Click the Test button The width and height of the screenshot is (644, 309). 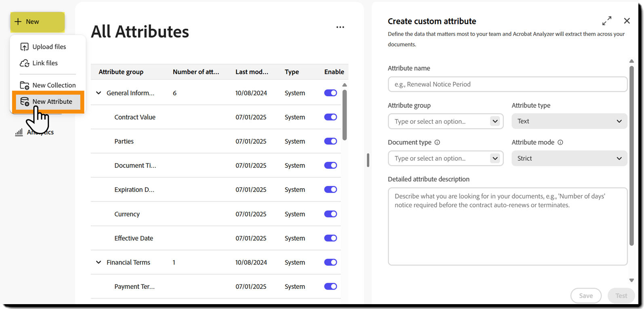coord(621,296)
